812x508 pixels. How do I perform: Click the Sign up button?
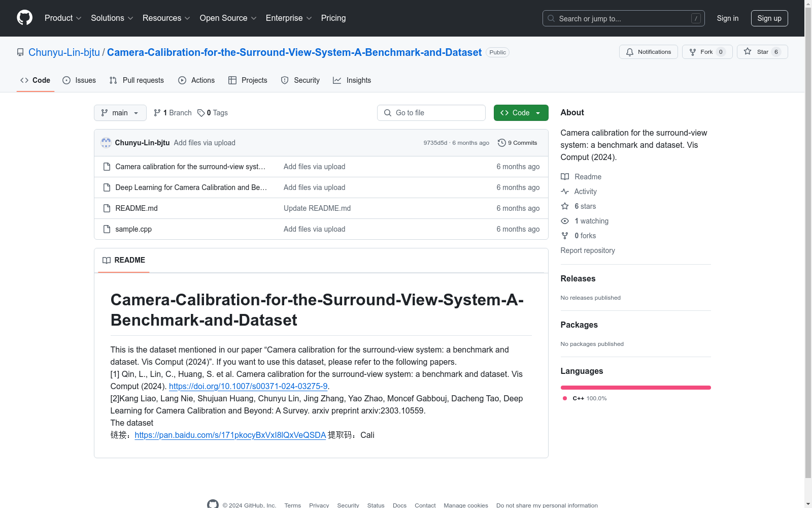[769, 18]
